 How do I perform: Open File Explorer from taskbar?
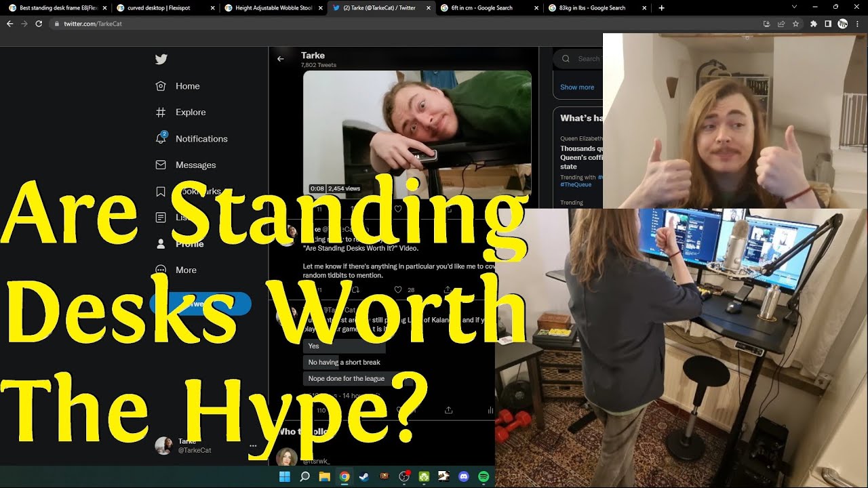(x=324, y=476)
